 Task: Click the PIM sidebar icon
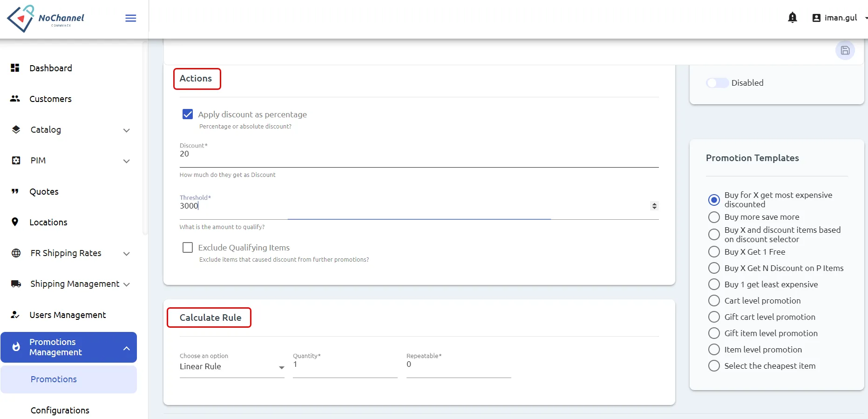click(x=16, y=161)
